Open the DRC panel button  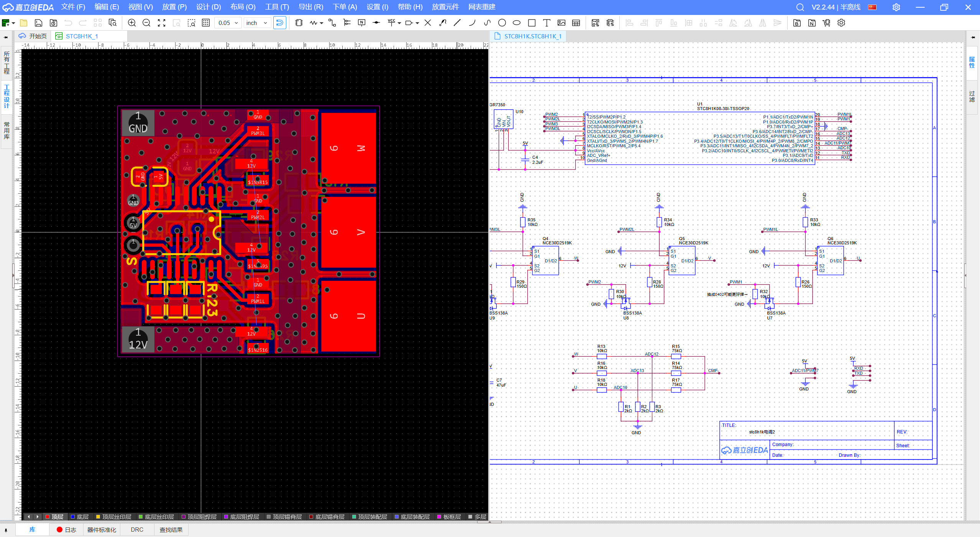(137, 530)
